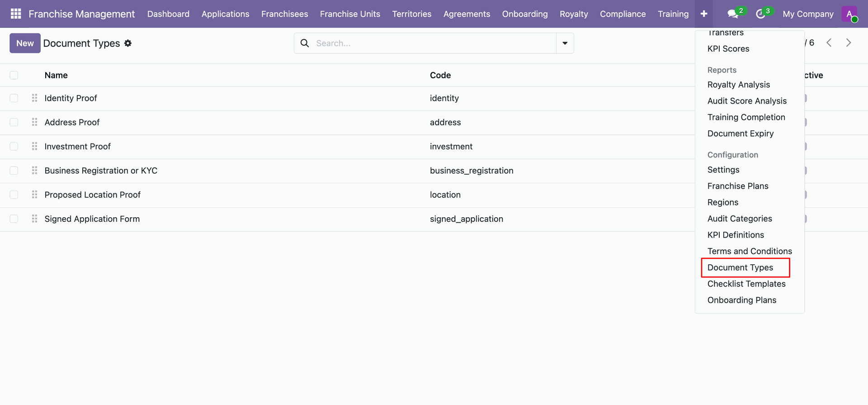Viewport: 868px width, 405px height.
Task: Go to previous page arrow
Action: point(829,43)
